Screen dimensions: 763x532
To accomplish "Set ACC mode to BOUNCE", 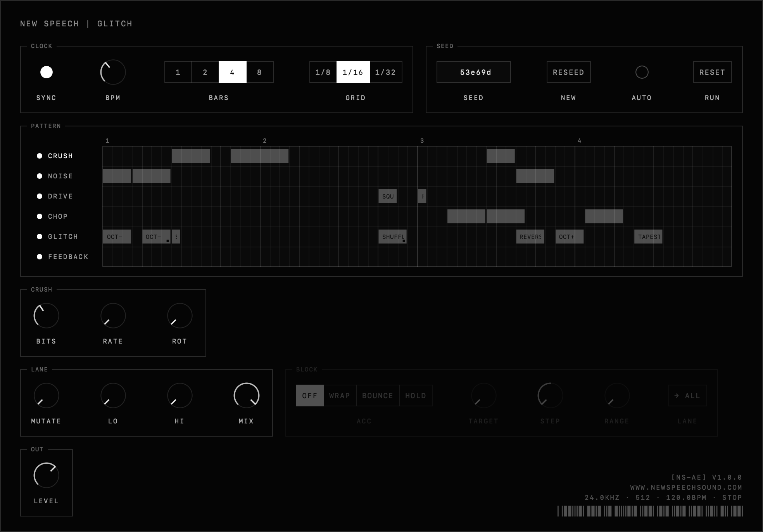I will 378,396.
